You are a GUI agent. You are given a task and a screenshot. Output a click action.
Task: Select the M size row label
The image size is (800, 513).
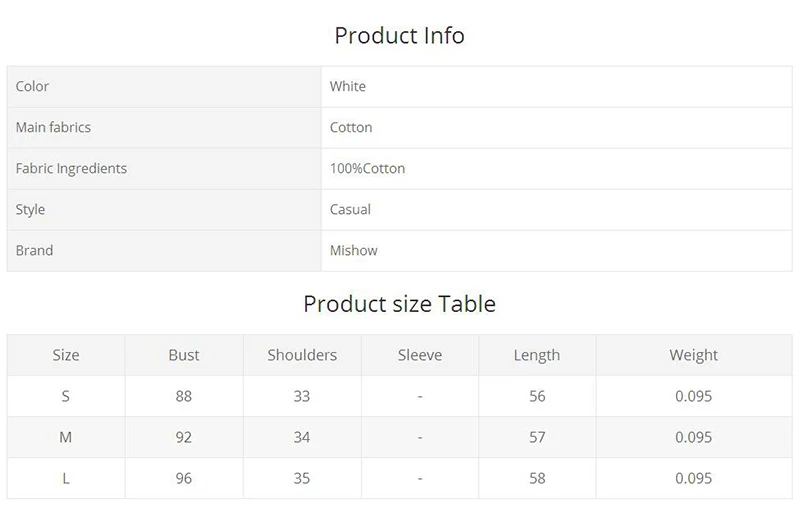pos(66,438)
